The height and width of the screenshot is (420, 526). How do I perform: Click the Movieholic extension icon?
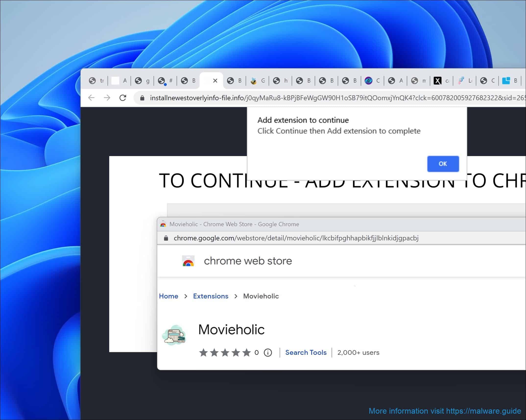click(174, 335)
